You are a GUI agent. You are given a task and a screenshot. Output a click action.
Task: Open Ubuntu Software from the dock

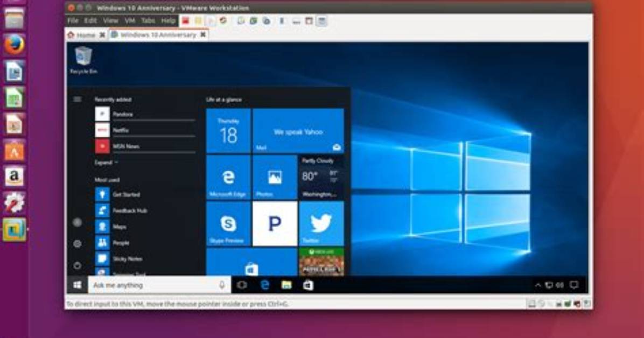14,150
